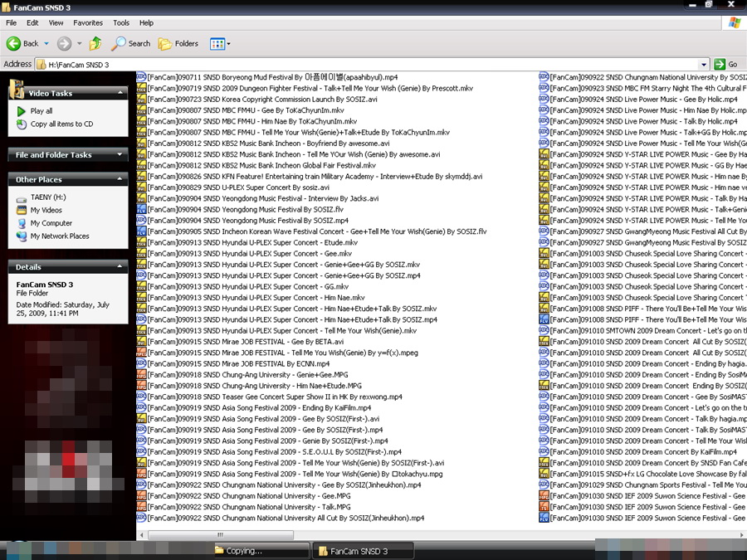The height and width of the screenshot is (560, 747).
Task: Open the Forward button history dropdown arrow
Action: coord(79,43)
